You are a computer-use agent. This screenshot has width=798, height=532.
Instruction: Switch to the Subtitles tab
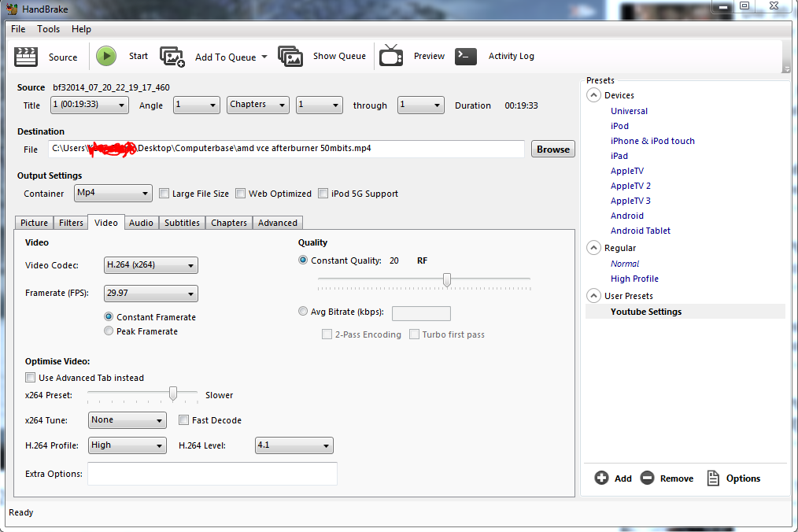(x=183, y=223)
